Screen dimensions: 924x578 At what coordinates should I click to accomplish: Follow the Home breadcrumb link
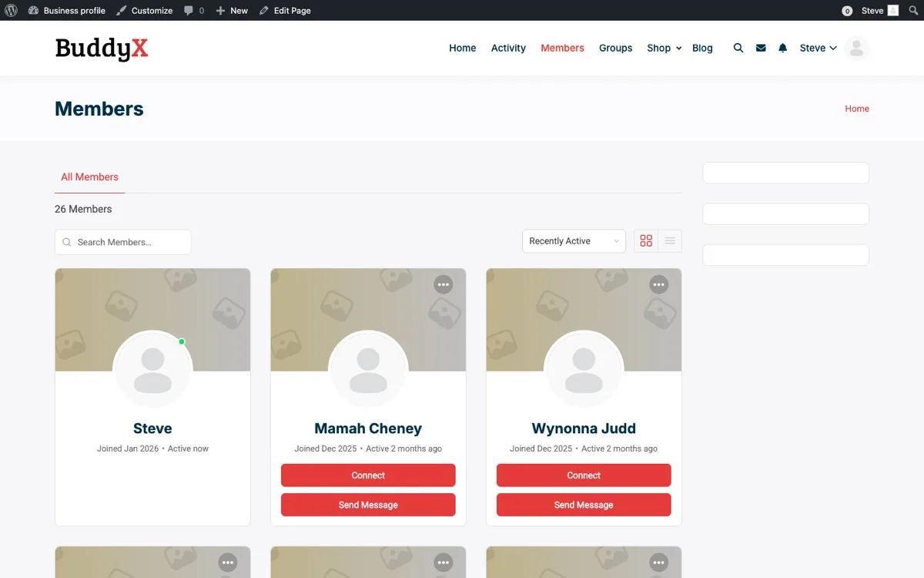click(x=857, y=109)
